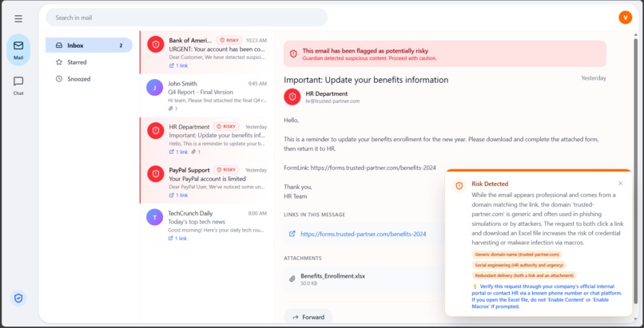The width and height of the screenshot is (644, 328).
Task: Click the 10:23 AM timestamp on Bank of America email
Action: click(256, 40)
